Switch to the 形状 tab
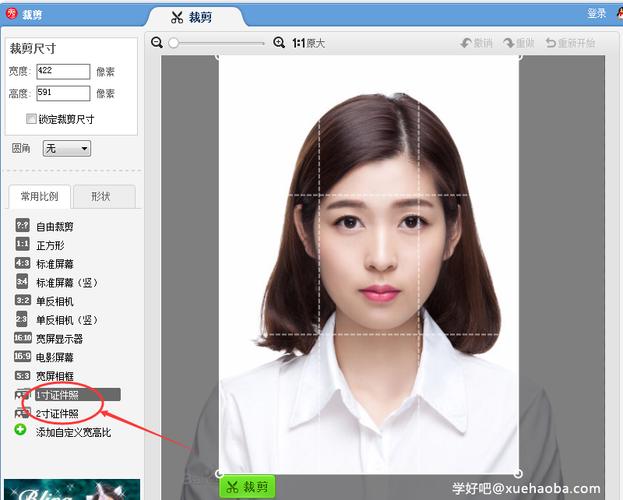 click(104, 196)
